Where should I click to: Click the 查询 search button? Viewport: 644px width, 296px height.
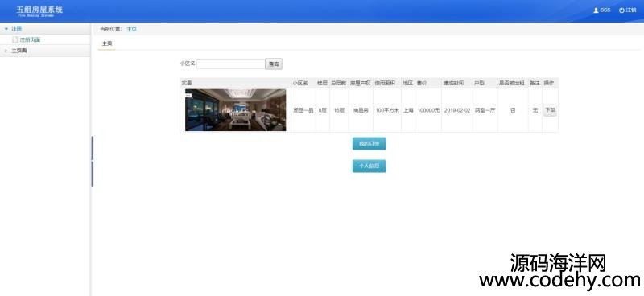274,64
